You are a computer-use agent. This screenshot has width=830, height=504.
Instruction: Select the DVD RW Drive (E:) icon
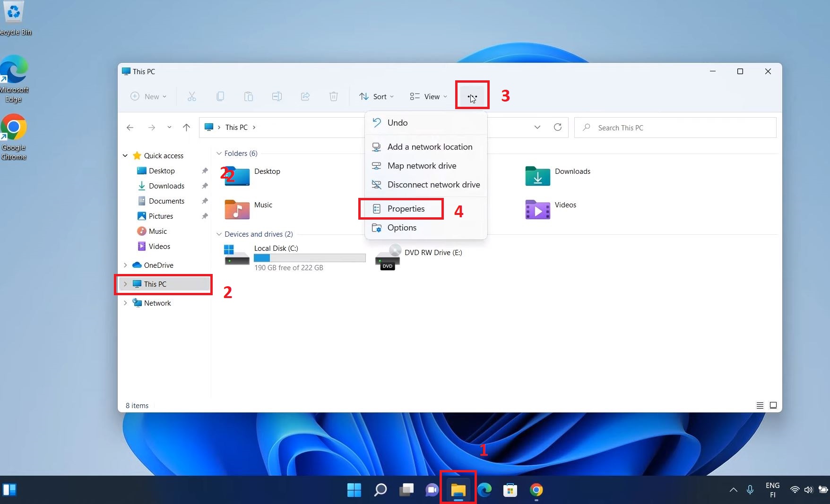[388, 257]
